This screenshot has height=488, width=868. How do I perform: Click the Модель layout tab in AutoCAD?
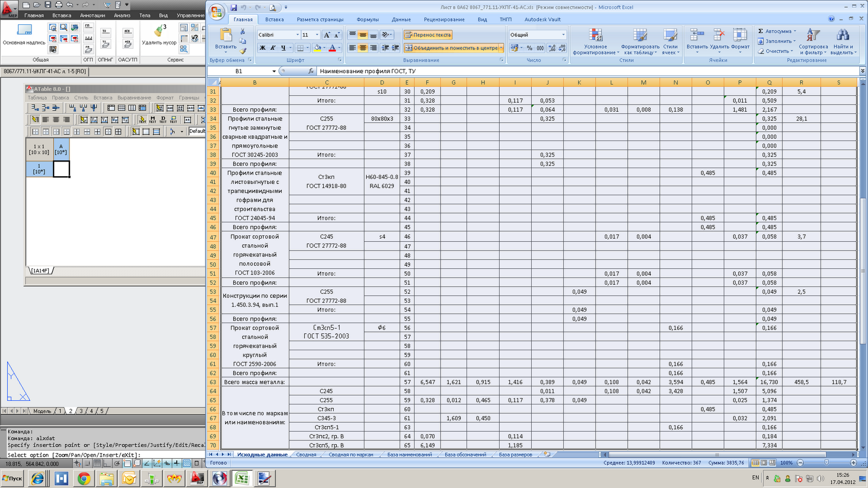pos(42,411)
